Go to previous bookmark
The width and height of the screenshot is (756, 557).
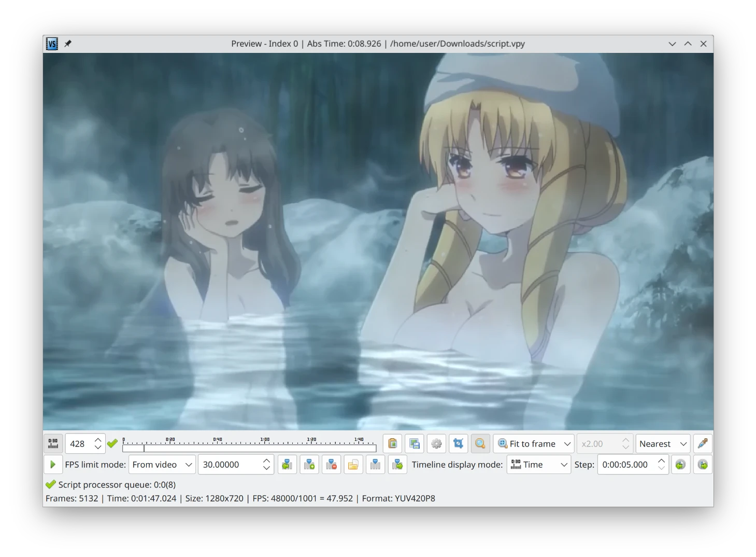(287, 465)
